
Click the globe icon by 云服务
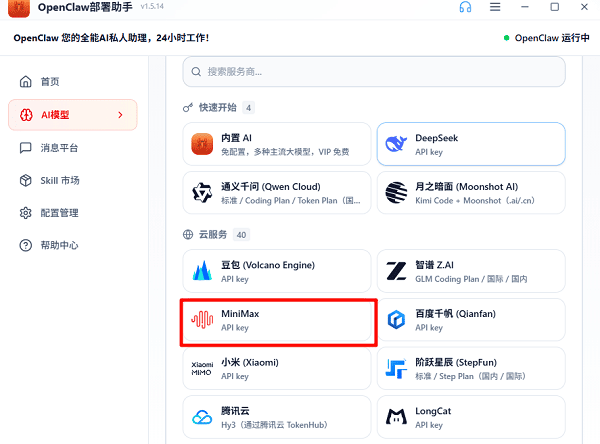pos(188,235)
